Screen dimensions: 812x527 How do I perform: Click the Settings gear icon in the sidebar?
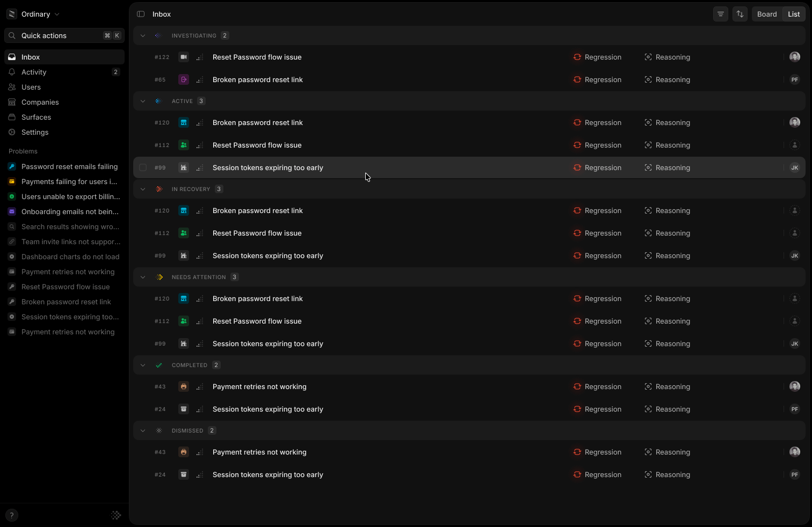12,132
